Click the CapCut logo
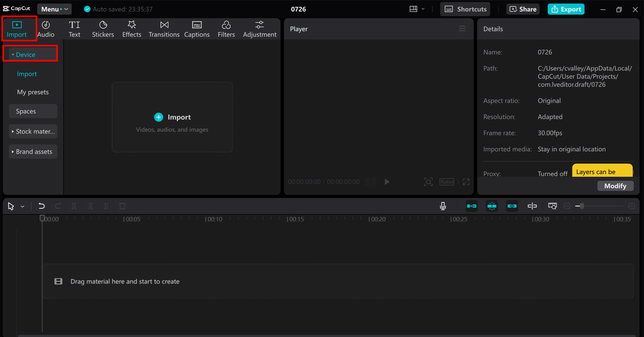This screenshot has width=644, height=337. 17,9
